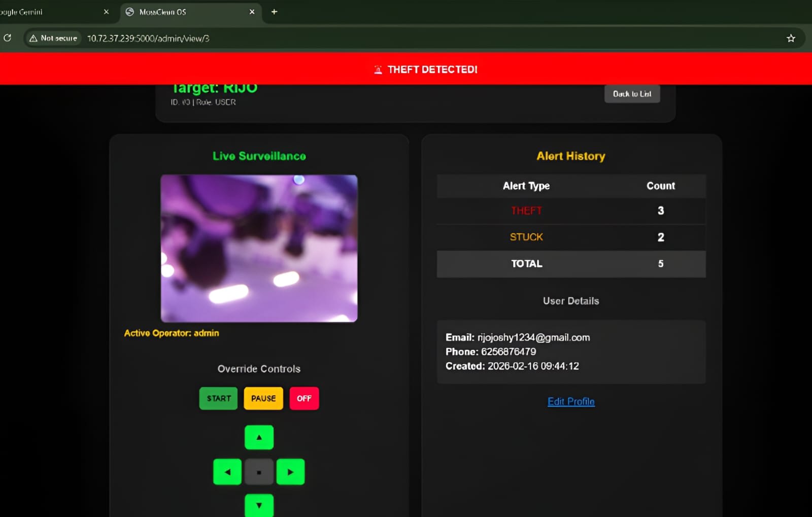Open a new browser tab
Viewport: 812px width, 517px height.
pos(274,12)
